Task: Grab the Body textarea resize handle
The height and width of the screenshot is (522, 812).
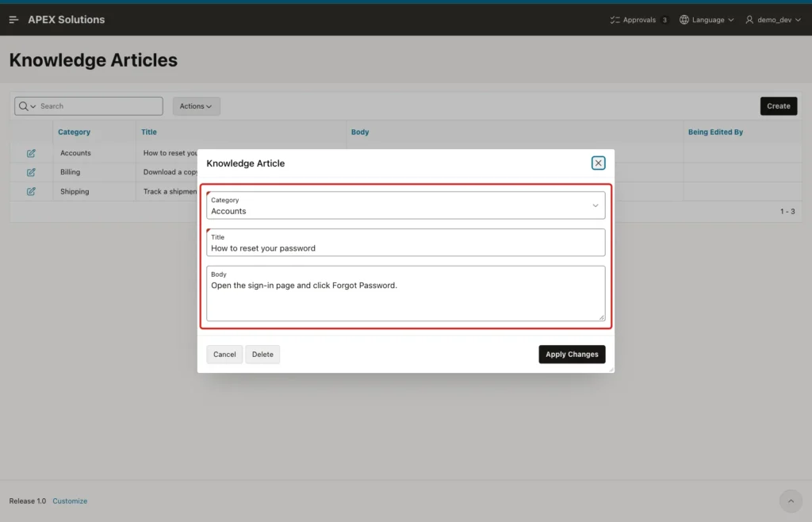Action: pos(601,317)
